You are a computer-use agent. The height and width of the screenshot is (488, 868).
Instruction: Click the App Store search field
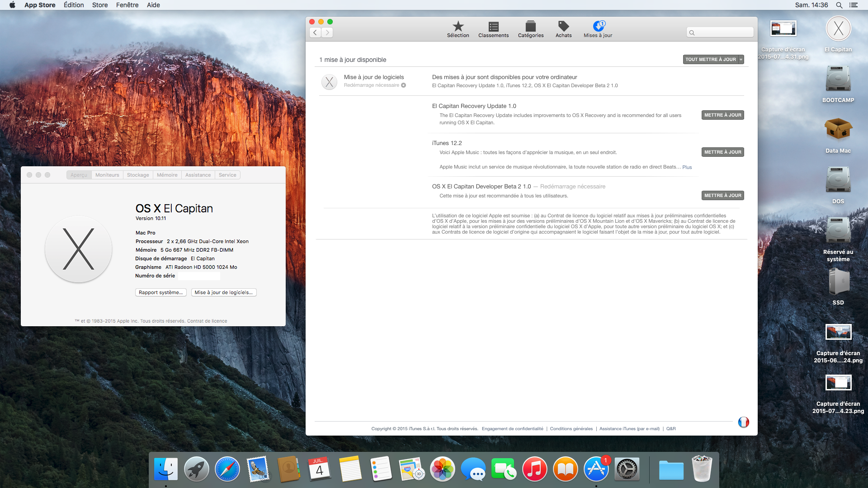720,33
